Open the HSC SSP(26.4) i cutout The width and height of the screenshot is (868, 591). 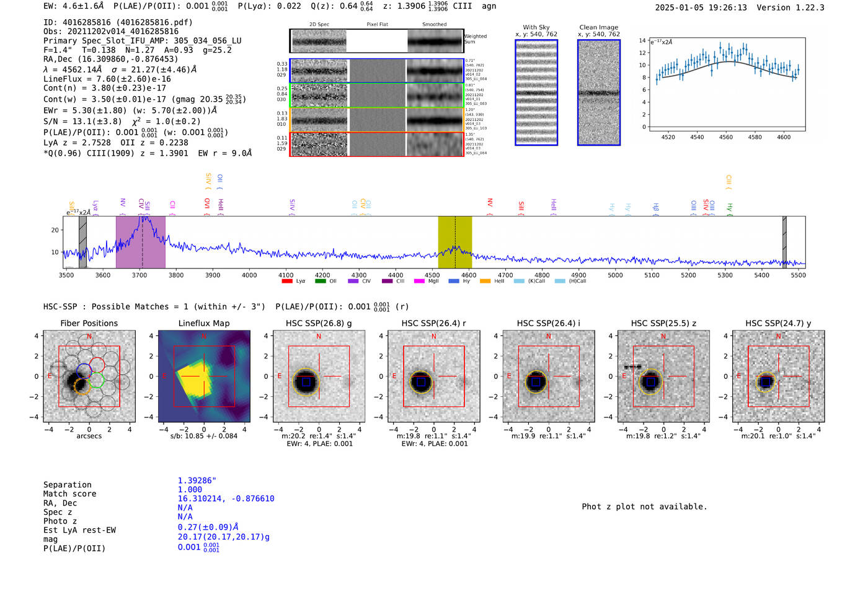pyautogui.click(x=548, y=376)
